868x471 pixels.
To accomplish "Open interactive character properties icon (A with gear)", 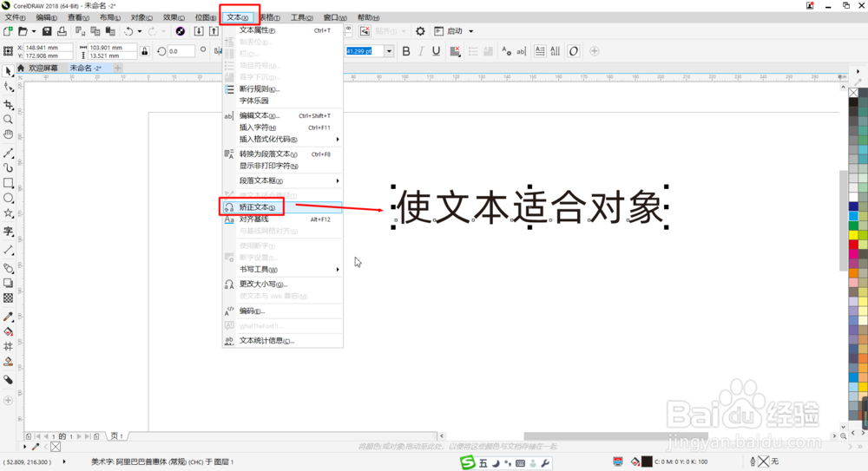I will click(507, 51).
